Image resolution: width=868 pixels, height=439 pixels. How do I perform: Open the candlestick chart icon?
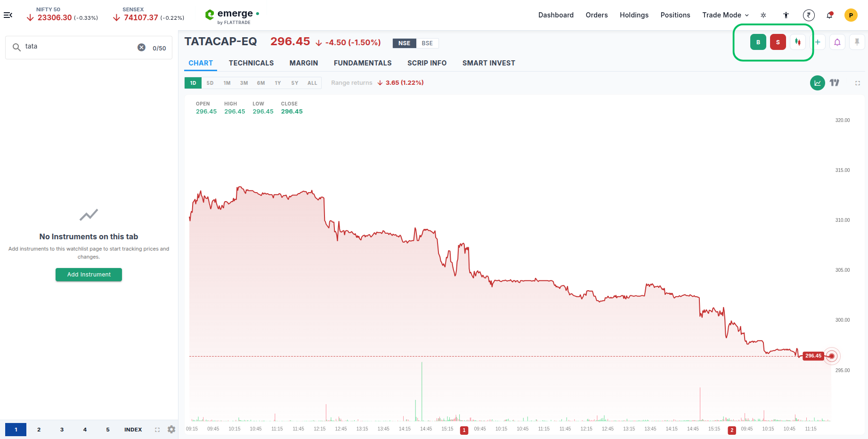pos(798,42)
